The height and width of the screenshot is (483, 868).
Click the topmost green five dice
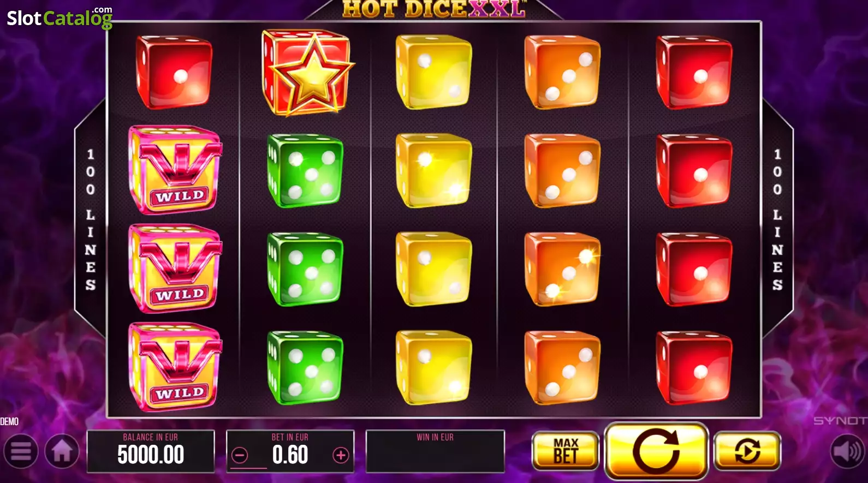coord(305,171)
